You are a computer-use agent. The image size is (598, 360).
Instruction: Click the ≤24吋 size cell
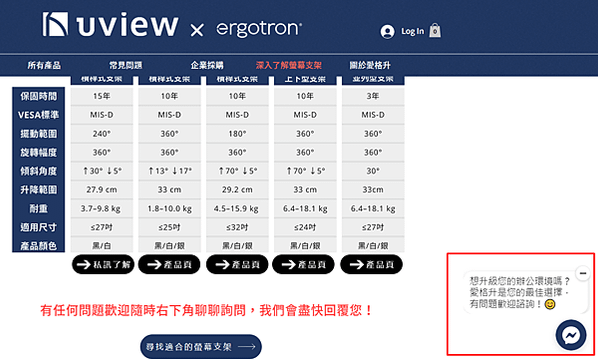[x=305, y=227]
